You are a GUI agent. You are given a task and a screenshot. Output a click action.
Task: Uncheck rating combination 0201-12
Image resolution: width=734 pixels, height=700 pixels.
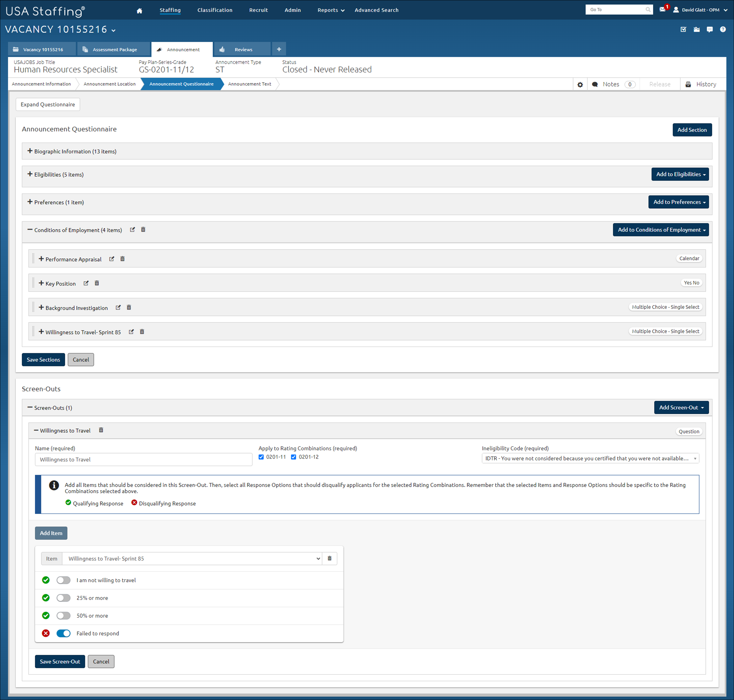point(294,457)
